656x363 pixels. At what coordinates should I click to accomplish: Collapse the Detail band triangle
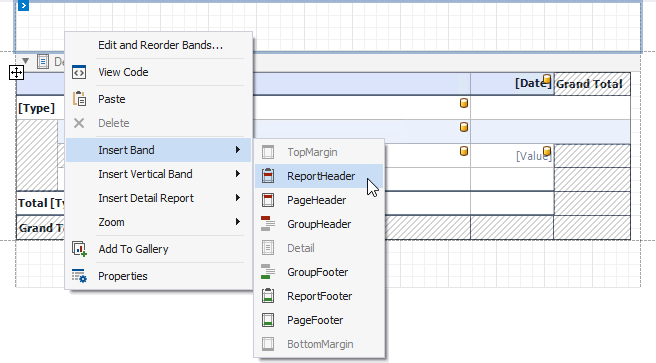click(x=26, y=61)
